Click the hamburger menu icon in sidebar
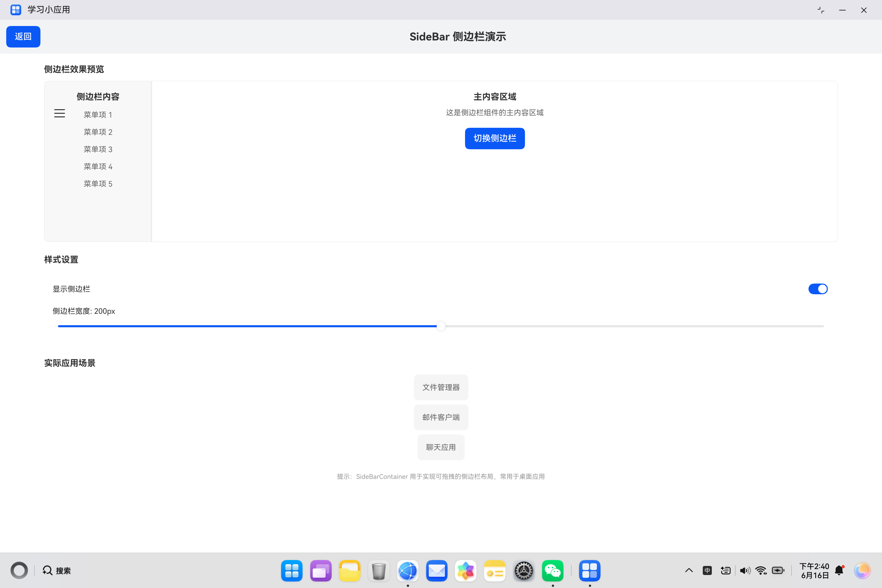 pyautogui.click(x=60, y=113)
